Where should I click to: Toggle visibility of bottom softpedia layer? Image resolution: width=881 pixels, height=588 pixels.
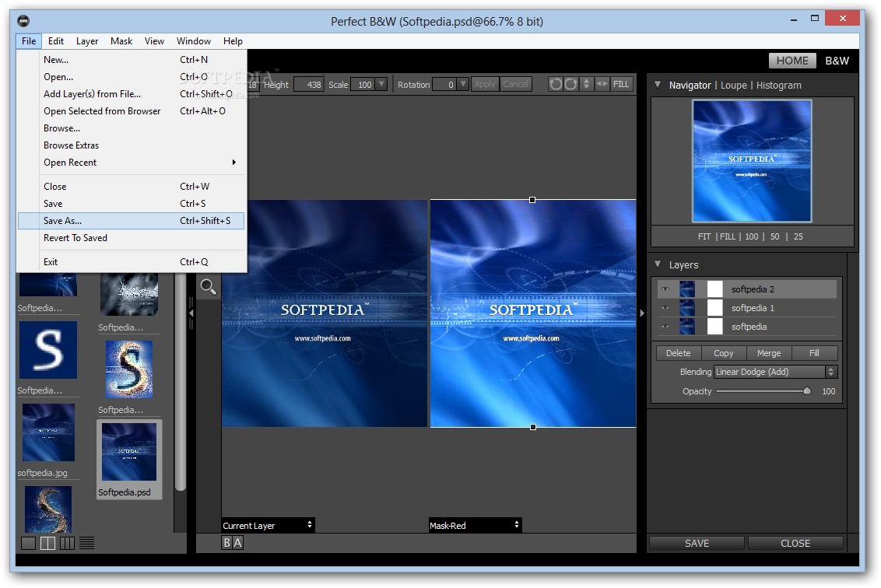[x=665, y=327]
